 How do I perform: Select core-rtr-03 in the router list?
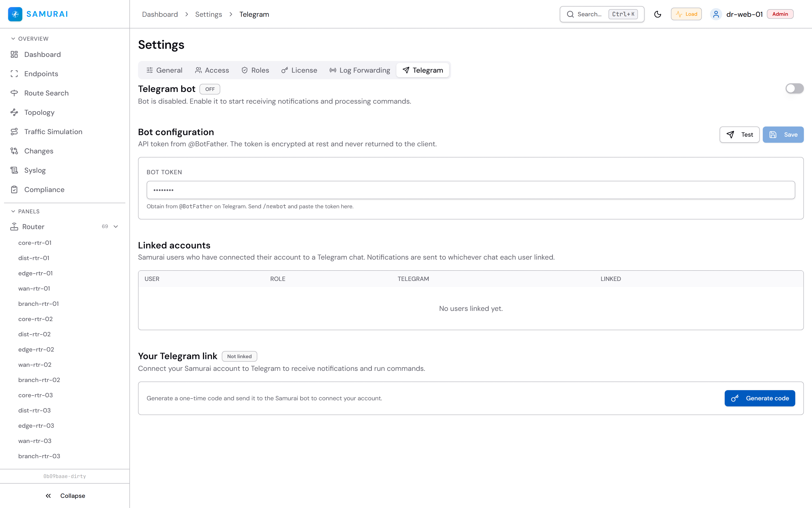tap(36, 395)
